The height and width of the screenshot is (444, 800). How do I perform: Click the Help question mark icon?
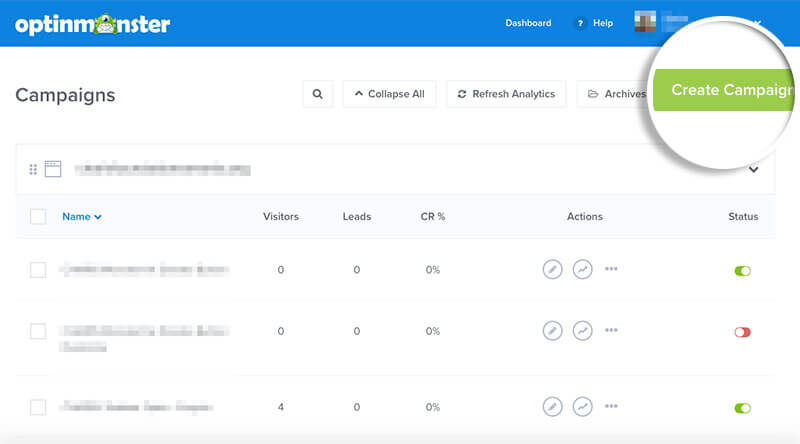[x=580, y=23]
